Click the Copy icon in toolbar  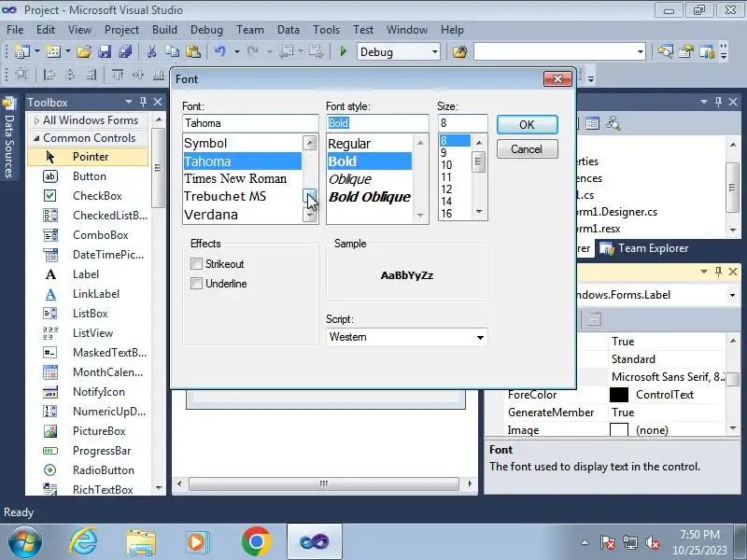coord(173,51)
